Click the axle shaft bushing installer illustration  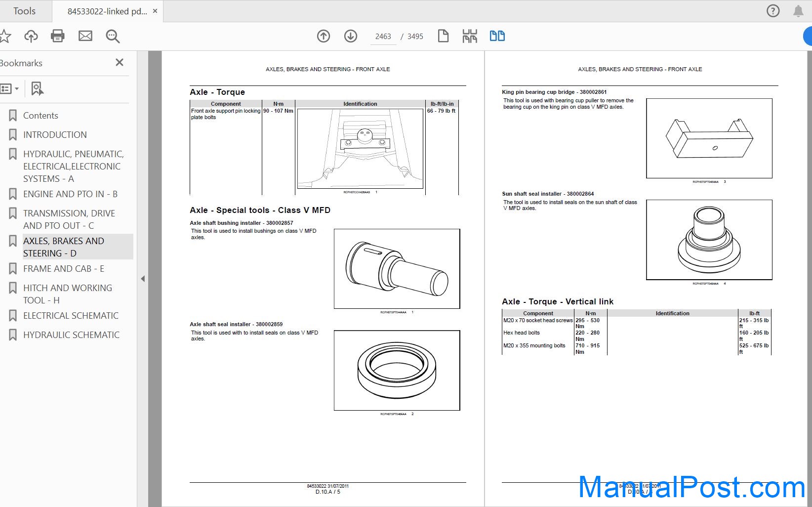coord(397,269)
